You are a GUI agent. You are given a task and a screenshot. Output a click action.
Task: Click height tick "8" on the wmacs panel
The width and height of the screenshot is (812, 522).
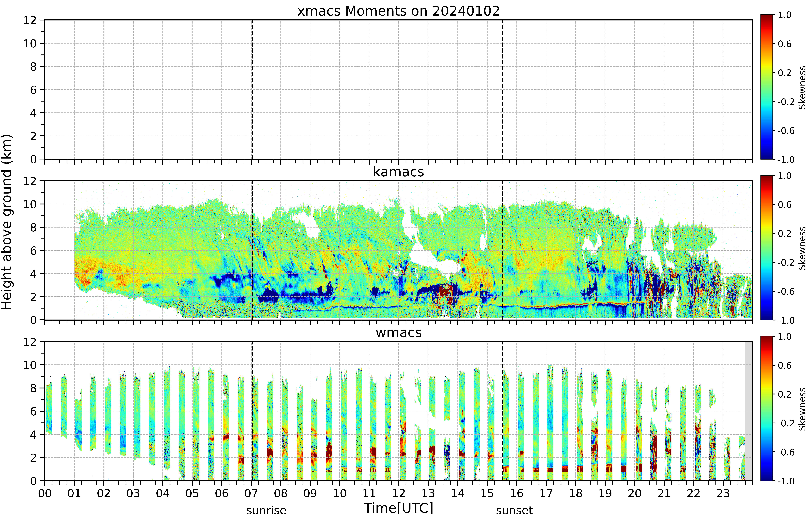pos(33,388)
